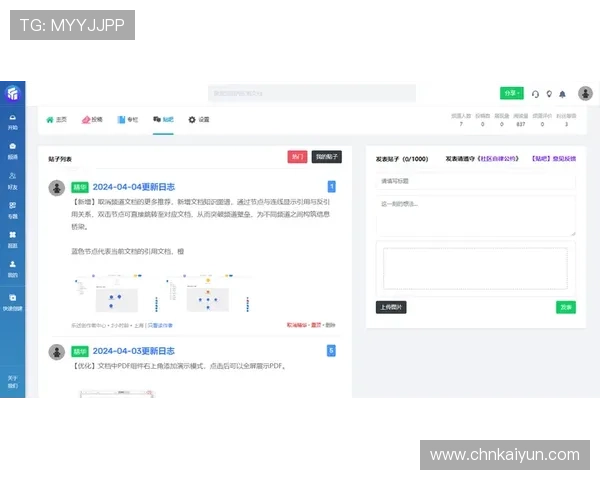This screenshot has width=600, height=480.
Task: Click the green 发表 publish button
Action: 566,307
